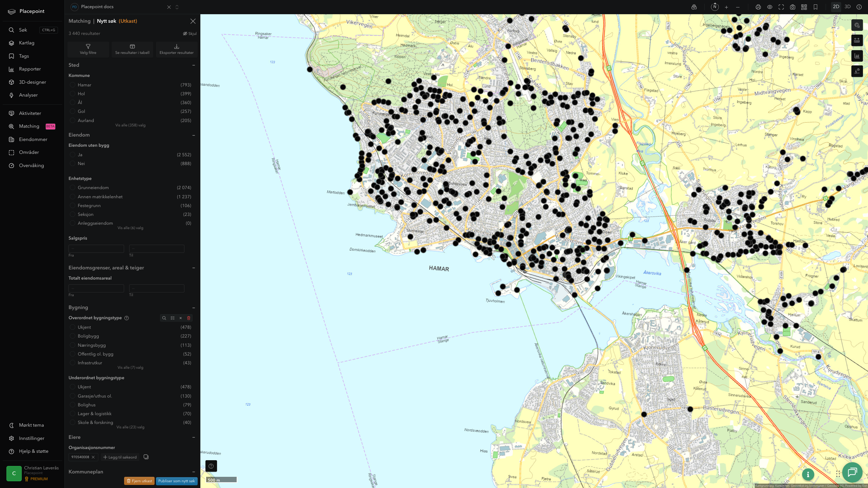Open the walking travel-time tool
Viewport: 868px width, 488px height.
coord(857,71)
